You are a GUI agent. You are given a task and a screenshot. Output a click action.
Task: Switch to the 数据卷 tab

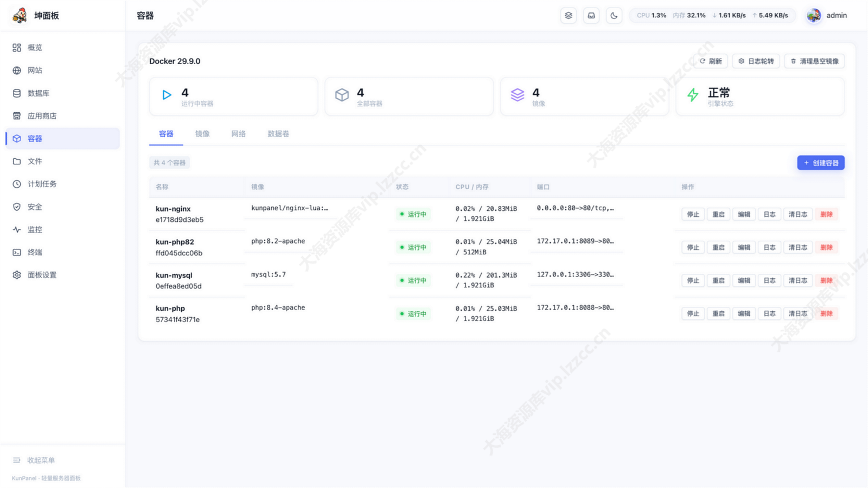(278, 134)
